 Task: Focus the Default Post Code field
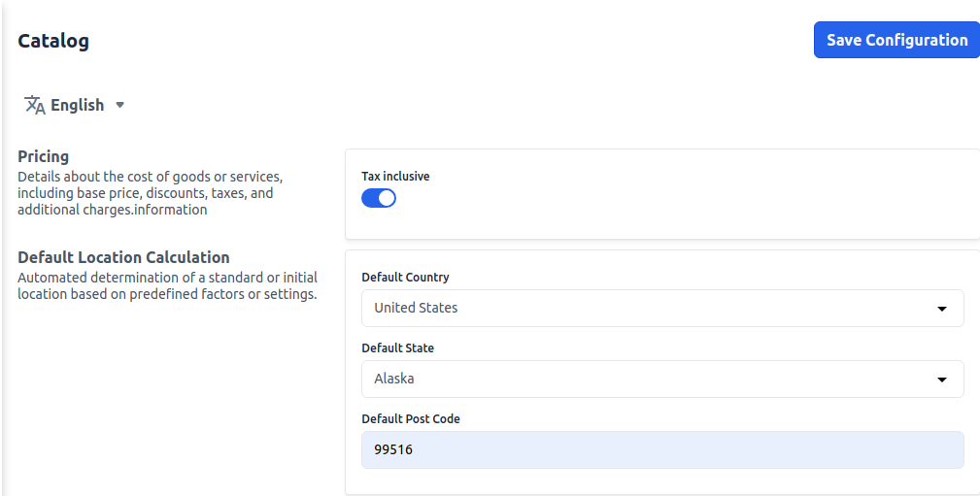tap(662, 450)
